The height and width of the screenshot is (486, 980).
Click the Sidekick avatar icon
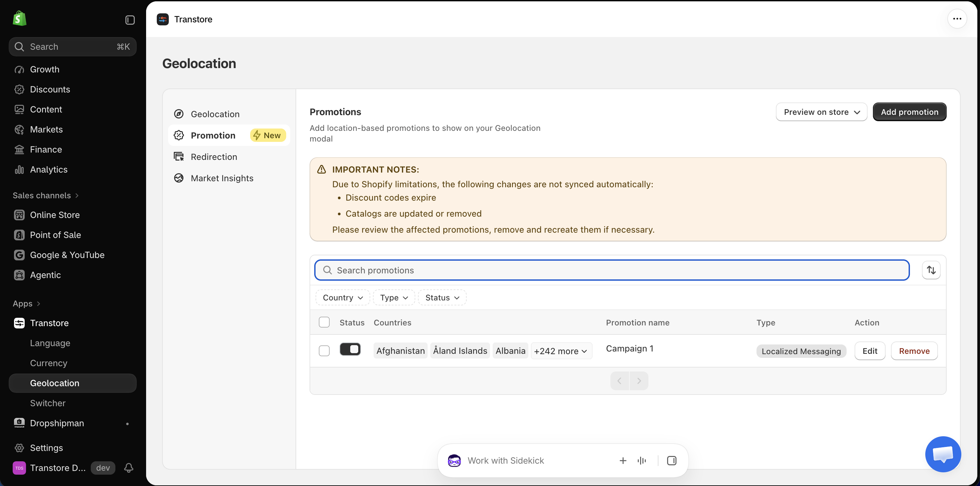[454, 461]
